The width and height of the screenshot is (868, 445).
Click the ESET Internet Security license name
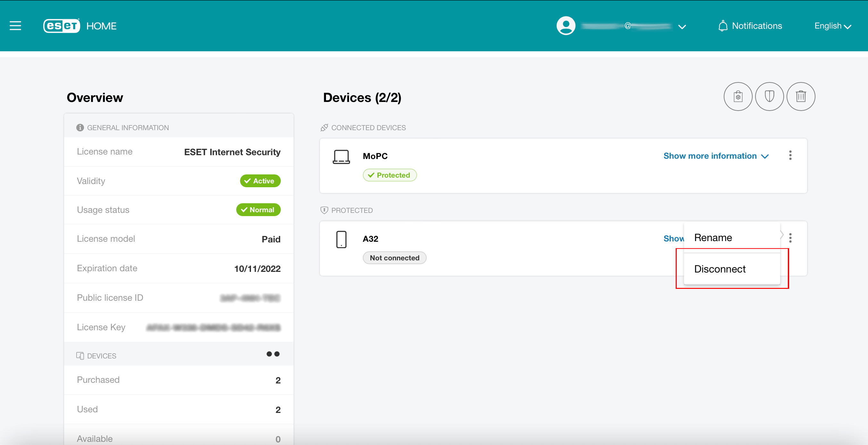[232, 152]
